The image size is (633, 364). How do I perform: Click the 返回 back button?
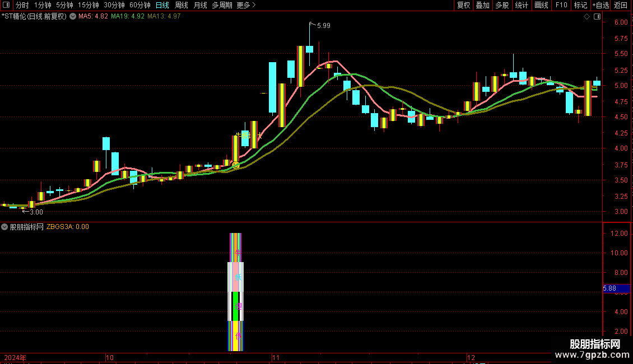click(x=621, y=5)
